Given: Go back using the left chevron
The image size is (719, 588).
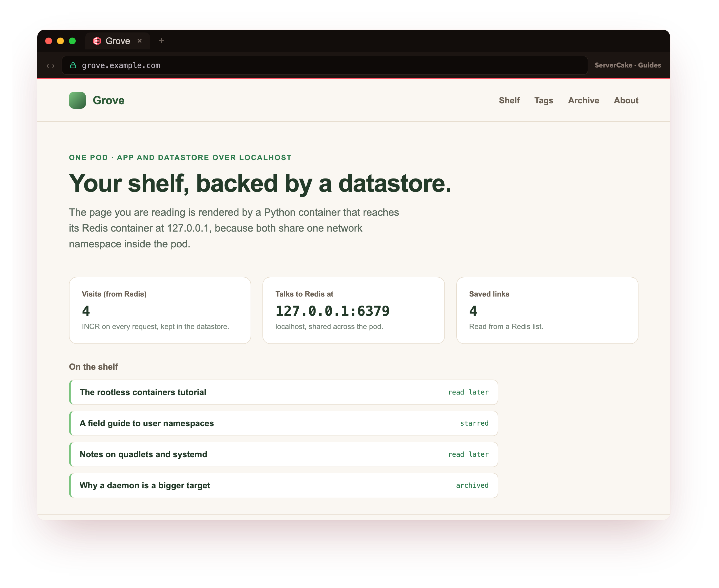Looking at the screenshot, I should tap(48, 66).
